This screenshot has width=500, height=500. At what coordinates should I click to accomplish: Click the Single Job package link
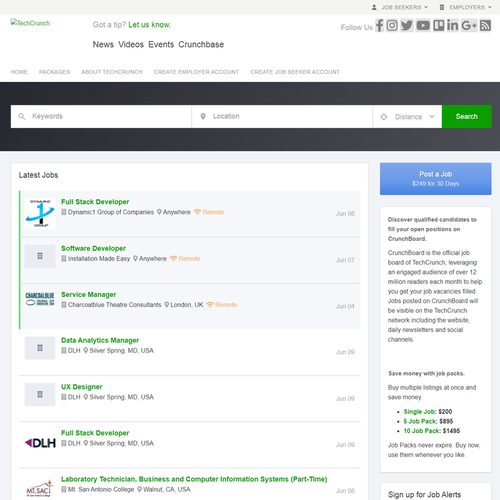pyautogui.click(x=420, y=412)
